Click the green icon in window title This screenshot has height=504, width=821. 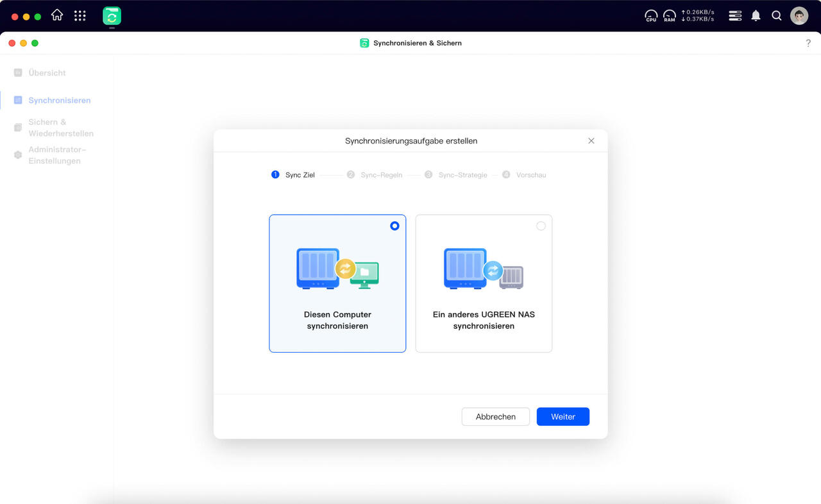pyautogui.click(x=364, y=43)
